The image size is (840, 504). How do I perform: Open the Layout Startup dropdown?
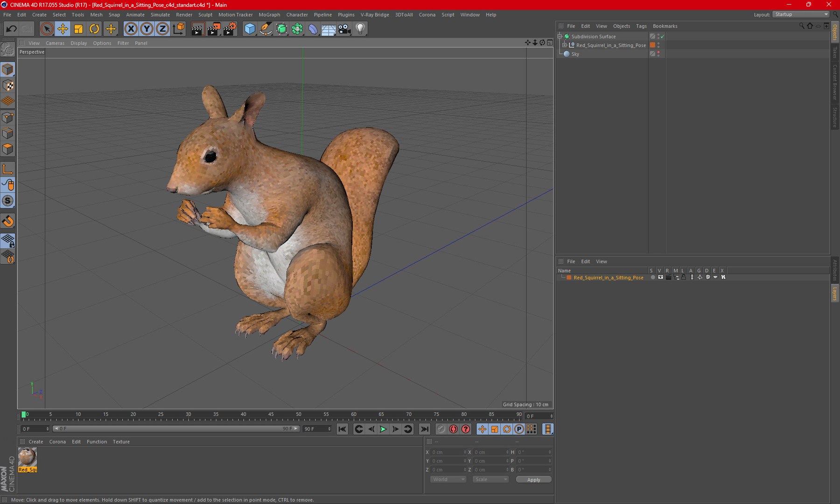coord(800,14)
